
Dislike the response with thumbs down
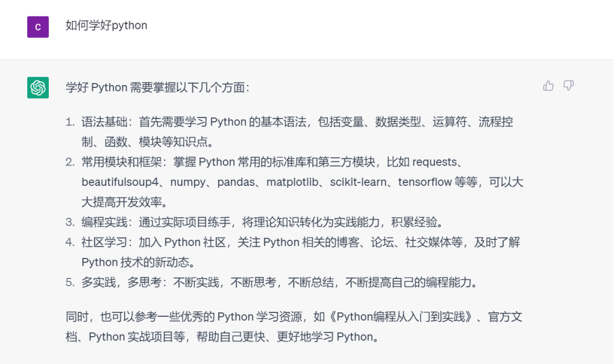[x=568, y=86]
